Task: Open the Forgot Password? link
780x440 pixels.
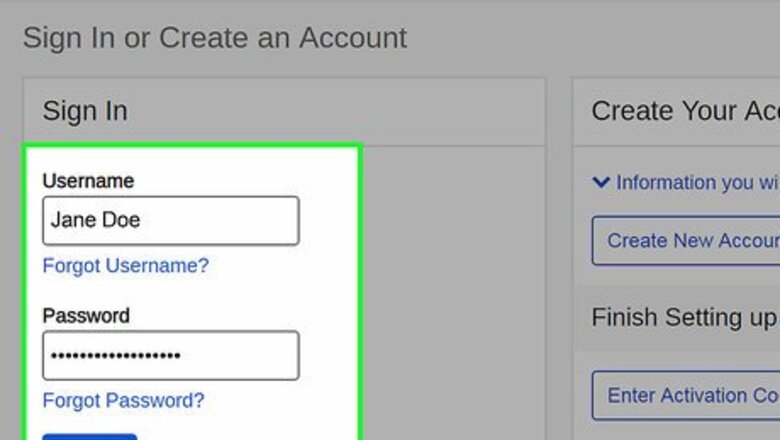Action: [123, 401]
